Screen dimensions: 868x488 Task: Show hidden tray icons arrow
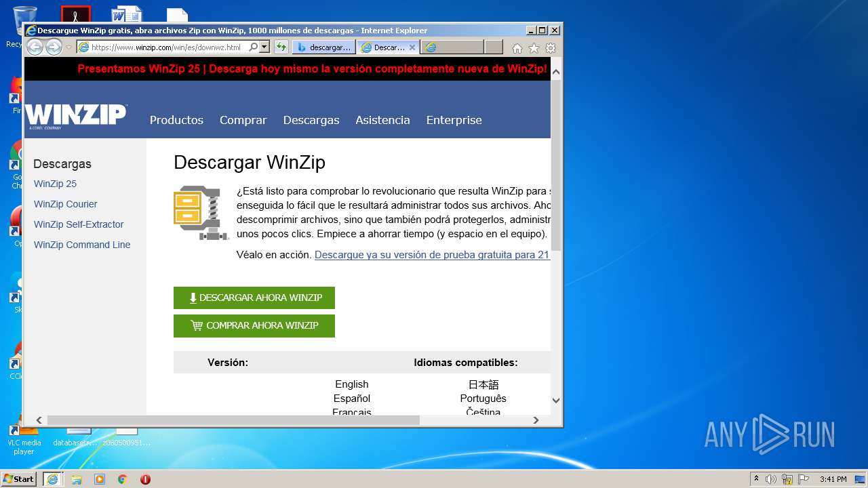(756, 479)
